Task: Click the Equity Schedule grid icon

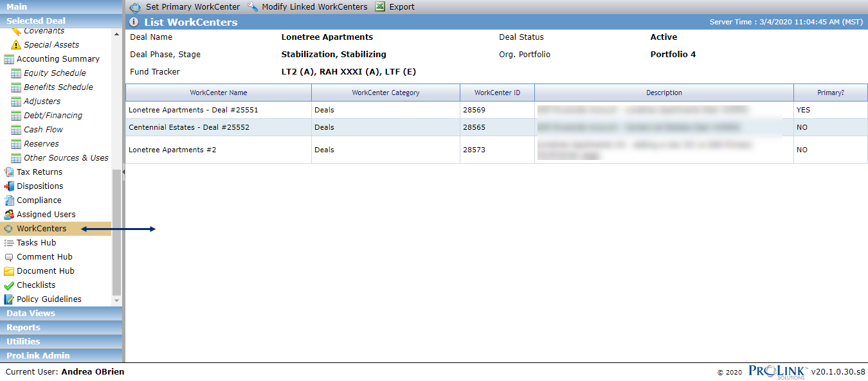Action: [16, 73]
